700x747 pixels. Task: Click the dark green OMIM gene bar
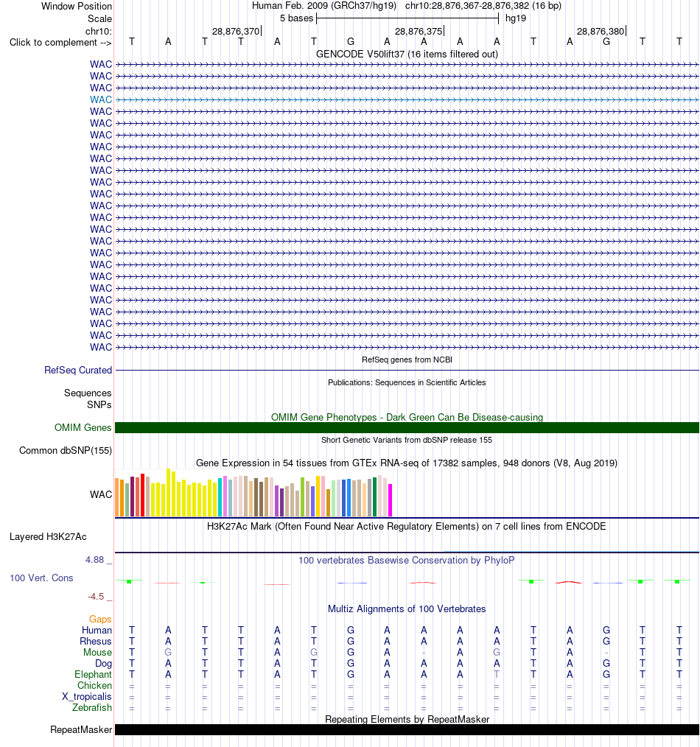(x=407, y=428)
